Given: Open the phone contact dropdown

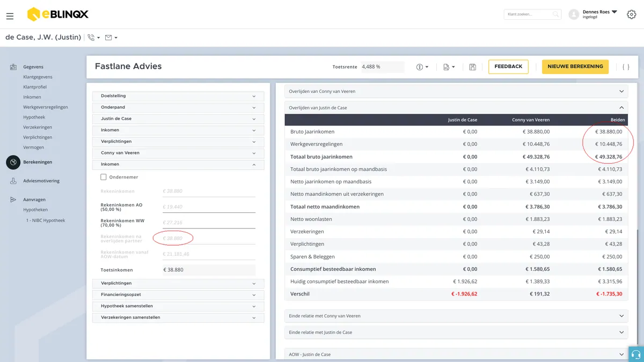Looking at the screenshot, I should point(94,38).
